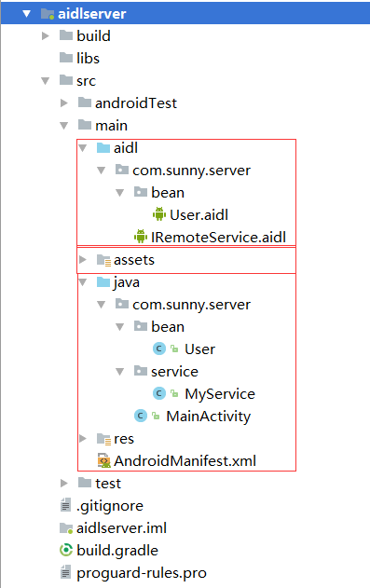Click the androidTest folder icon
370x588 pixels.
pos(85,103)
